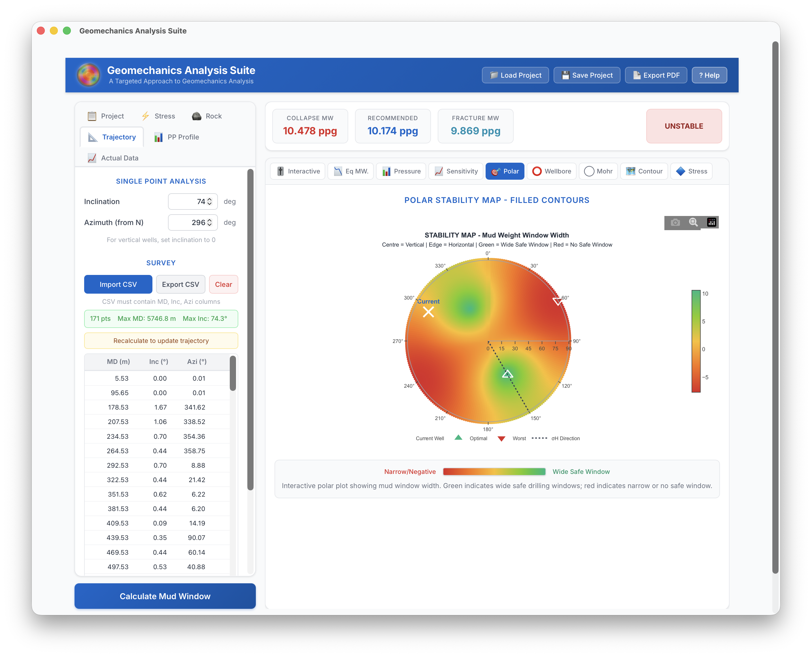Open the PP Profile tab
This screenshot has width=812, height=657.
tap(176, 137)
